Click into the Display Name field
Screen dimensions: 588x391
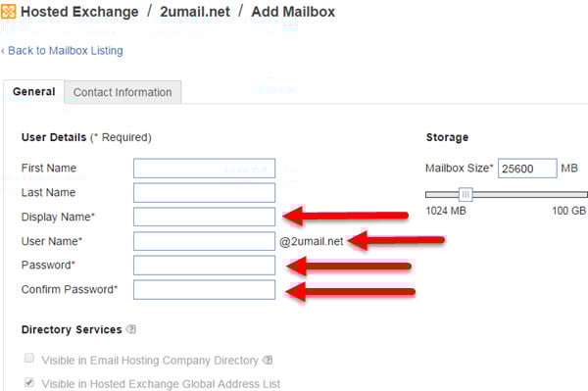click(x=204, y=217)
